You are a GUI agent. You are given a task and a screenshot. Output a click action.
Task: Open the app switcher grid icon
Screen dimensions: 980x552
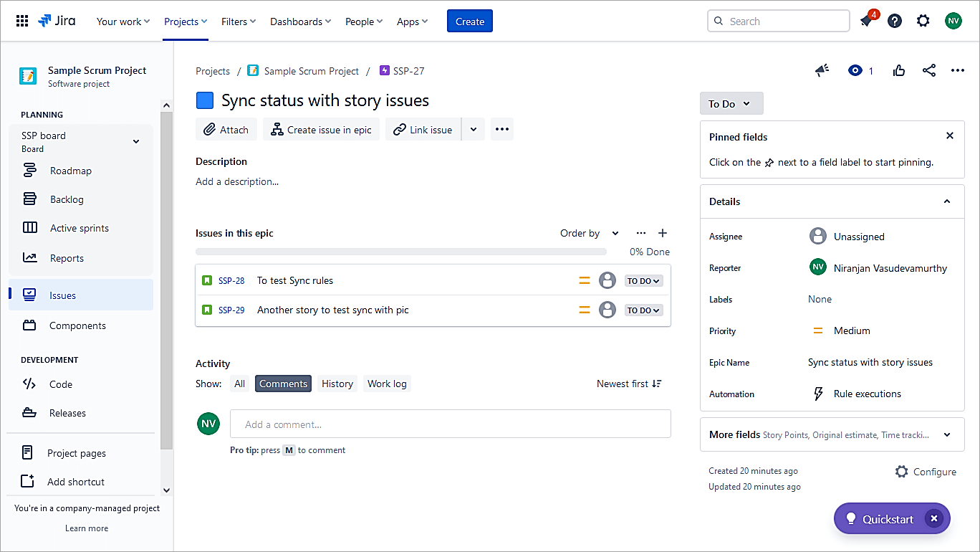(22, 21)
